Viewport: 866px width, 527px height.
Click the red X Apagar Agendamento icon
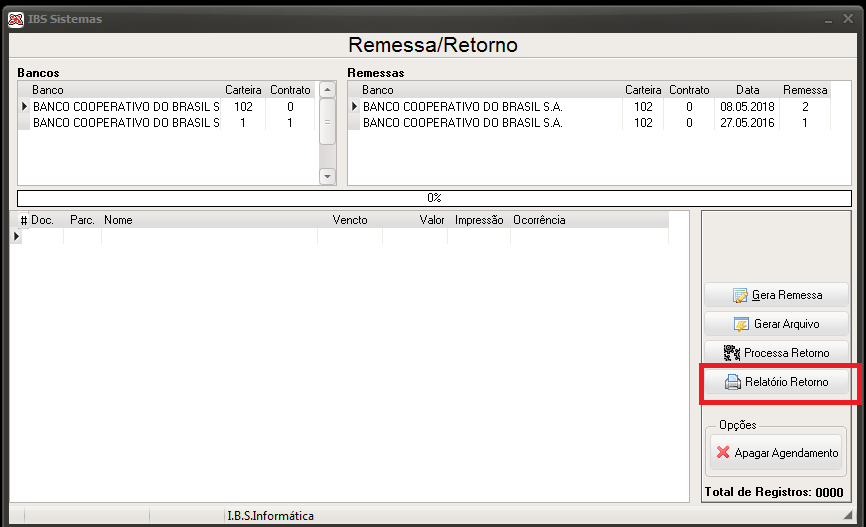[x=723, y=452]
